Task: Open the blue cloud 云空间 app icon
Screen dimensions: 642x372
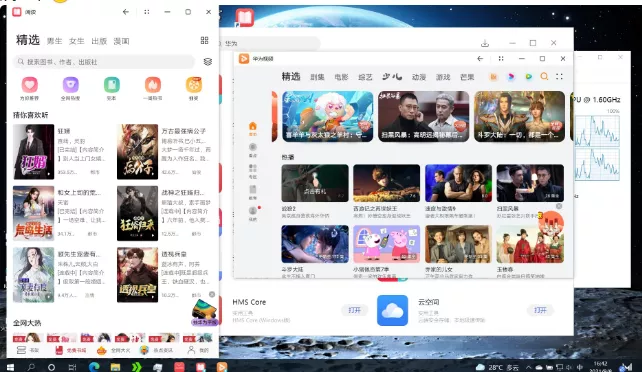Action: pyautogui.click(x=392, y=310)
